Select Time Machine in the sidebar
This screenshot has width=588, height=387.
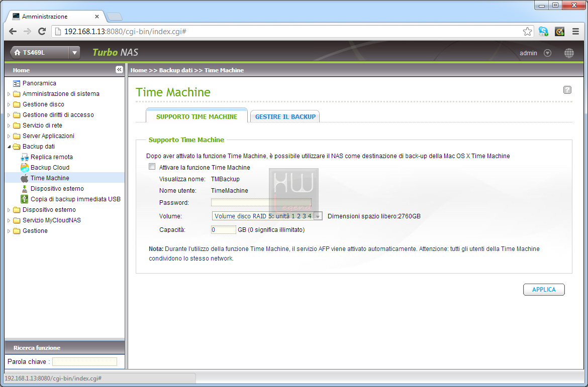pyautogui.click(x=50, y=178)
